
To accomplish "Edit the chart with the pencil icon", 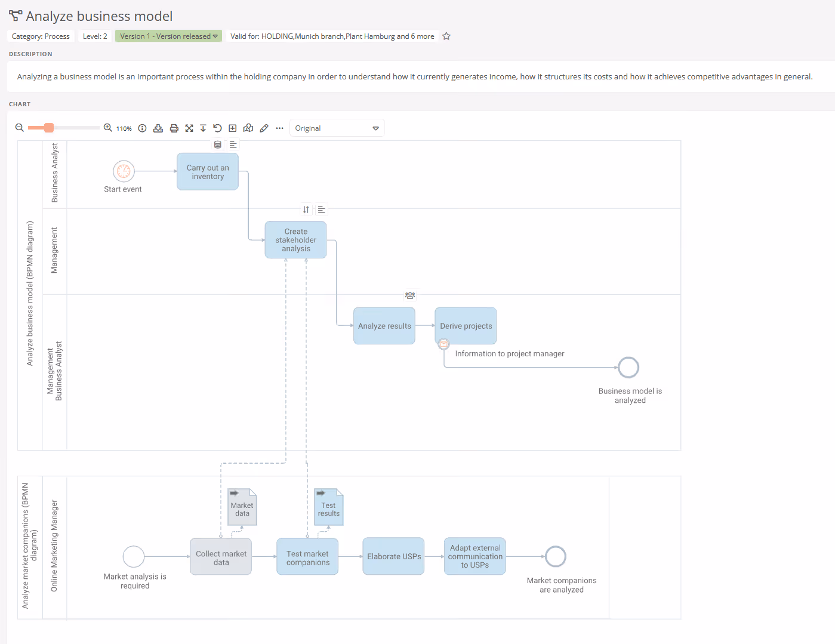I will [x=264, y=128].
